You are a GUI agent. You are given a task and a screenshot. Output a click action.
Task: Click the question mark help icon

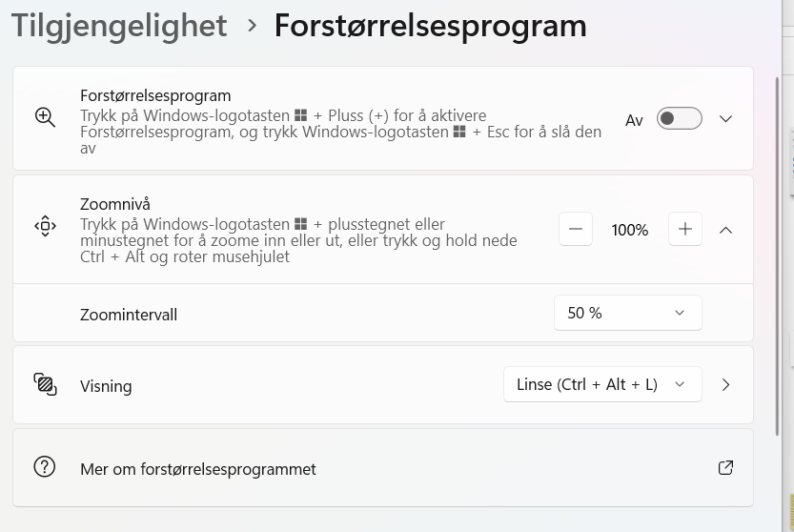click(x=45, y=466)
